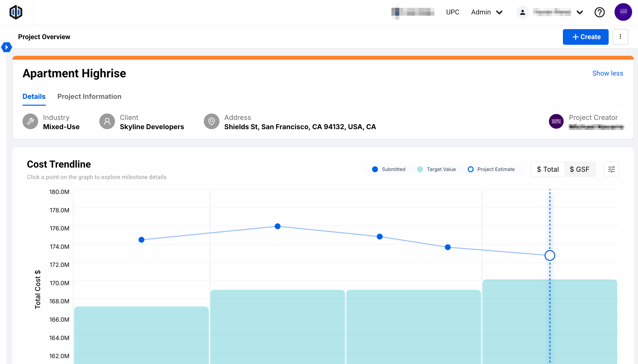Click the app logo in top-left corner
This screenshot has height=364, width=638.
(x=16, y=12)
